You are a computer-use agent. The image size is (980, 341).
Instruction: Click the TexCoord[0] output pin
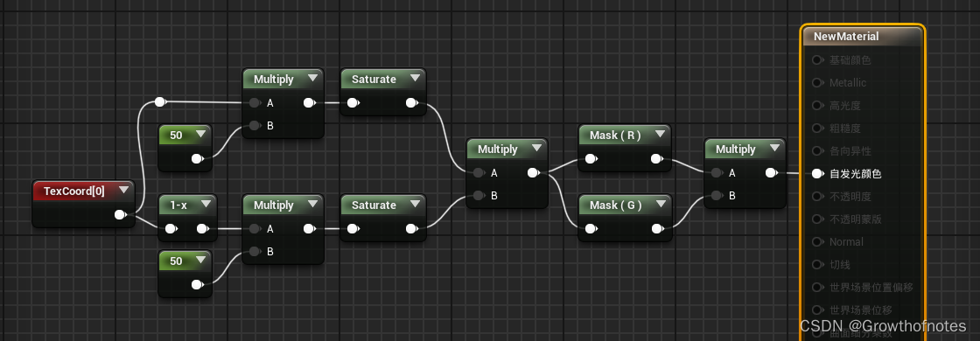[x=121, y=215]
